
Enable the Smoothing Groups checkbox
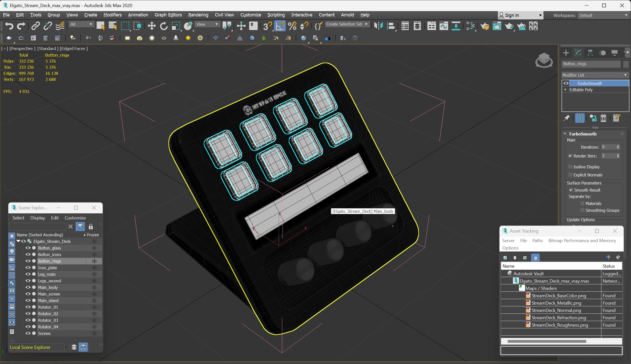coord(582,210)
